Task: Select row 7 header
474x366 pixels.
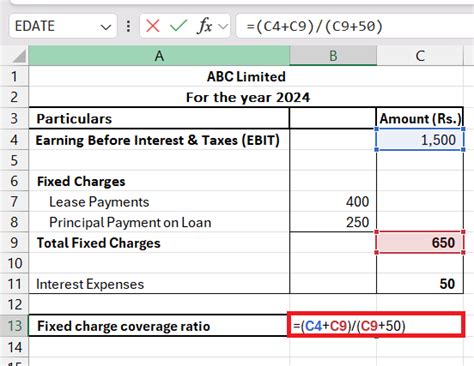Action: point(14,202)
